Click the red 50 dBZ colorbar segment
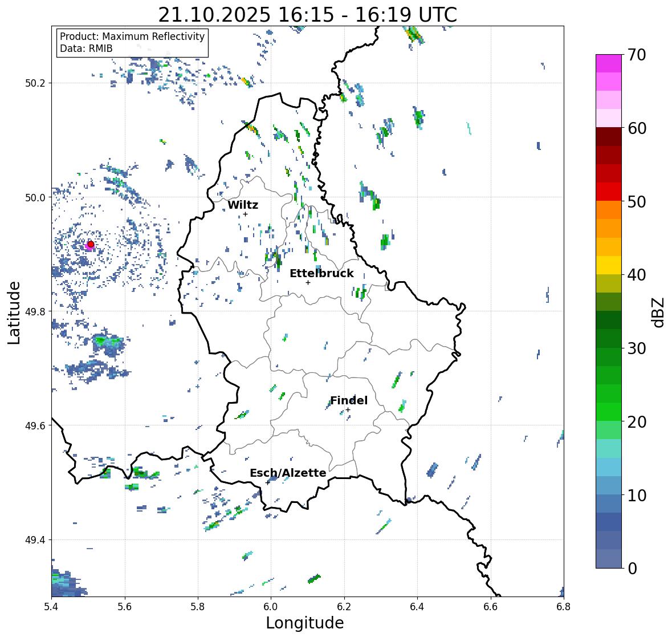This screenshot has width=672, height=637. [609, 192]
